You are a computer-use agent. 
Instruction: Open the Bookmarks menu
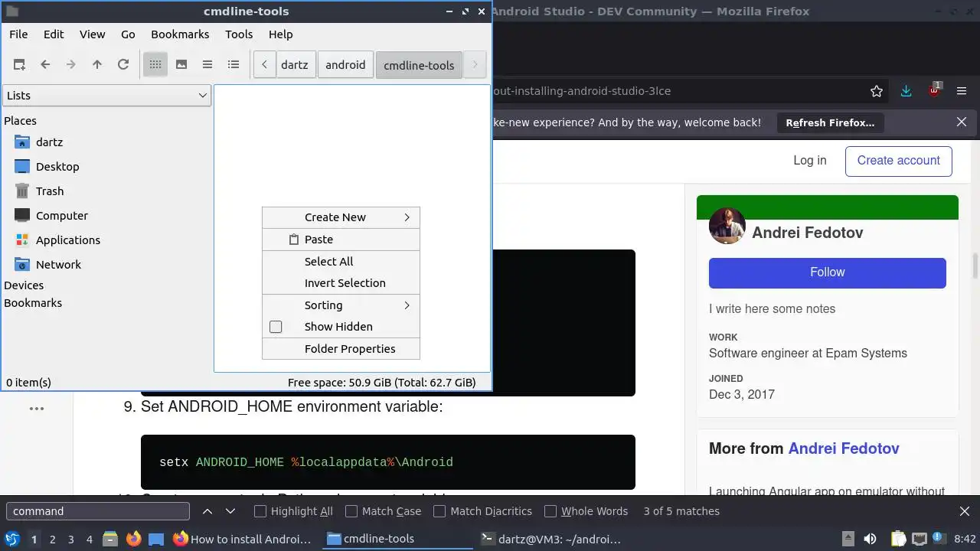[x=180, y=34]
